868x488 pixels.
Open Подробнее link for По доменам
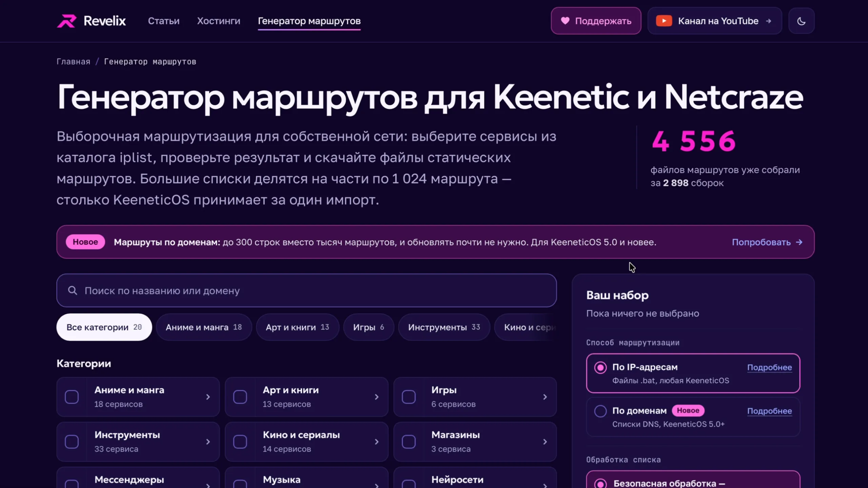(769, 411)
